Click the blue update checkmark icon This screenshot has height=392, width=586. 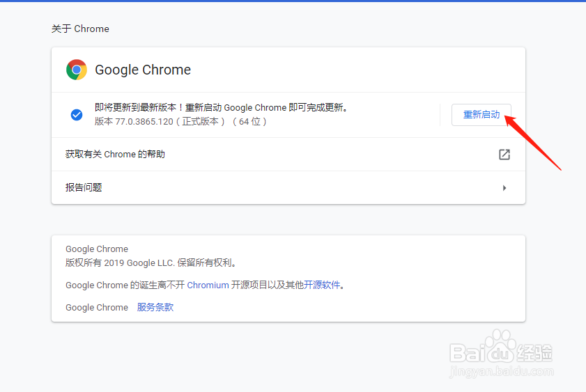77,115
